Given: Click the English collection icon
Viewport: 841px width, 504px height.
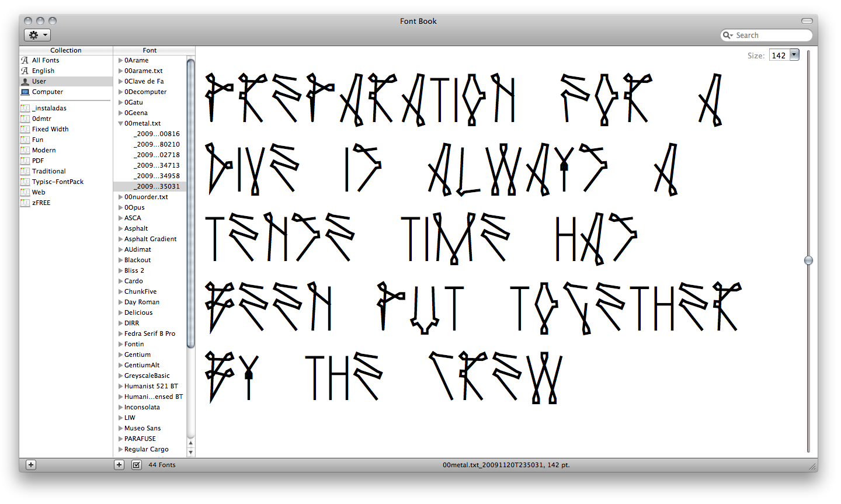Looking at the screenshot, I should pyautogui.click(x=25, y=71).
